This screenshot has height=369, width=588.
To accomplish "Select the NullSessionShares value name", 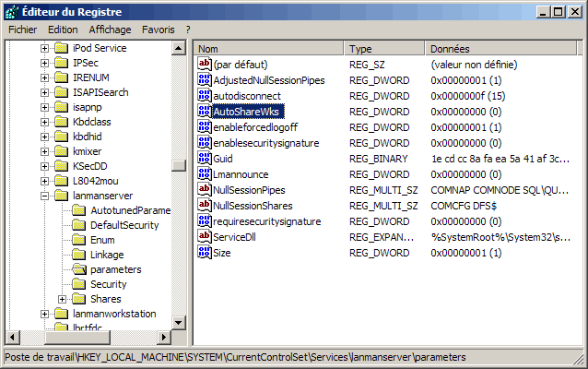I will (x=253, y=206).
